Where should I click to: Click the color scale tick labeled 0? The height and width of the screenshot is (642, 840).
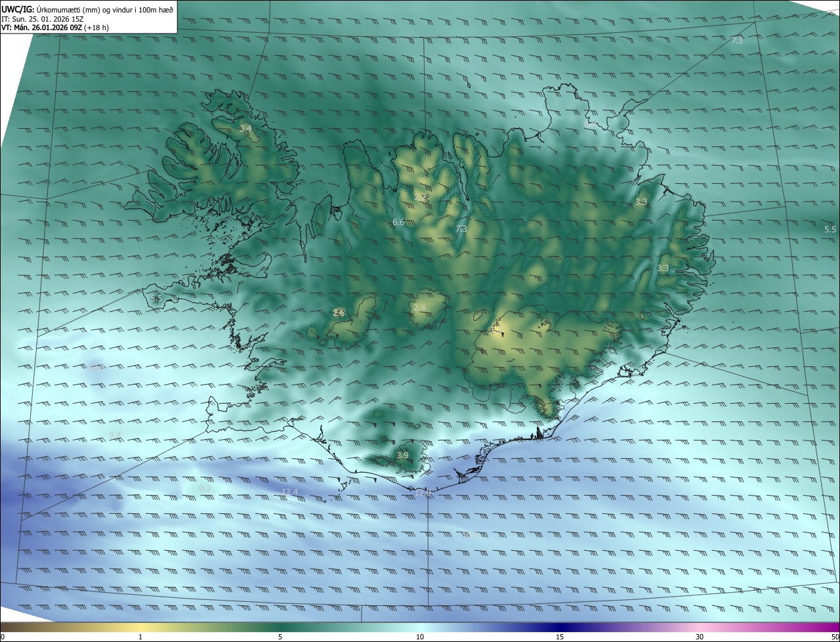(3, 637)
